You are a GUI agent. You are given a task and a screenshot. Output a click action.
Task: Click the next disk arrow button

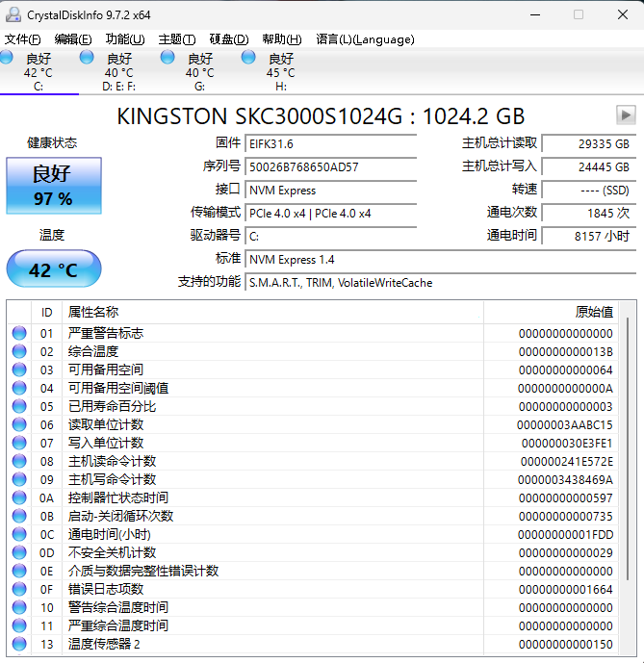pyautogui.click(x=626, y=115)
